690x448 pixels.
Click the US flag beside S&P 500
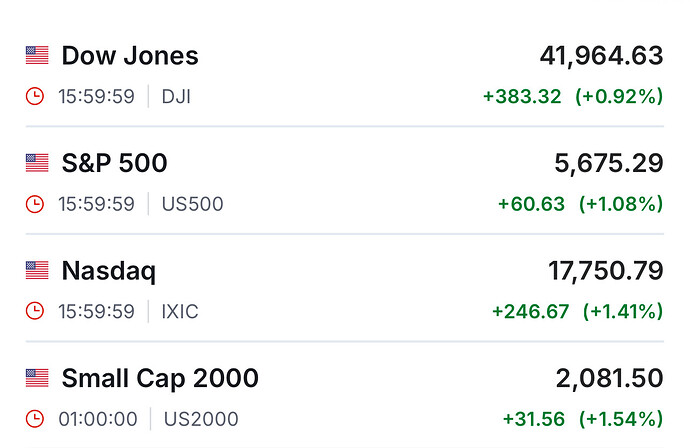(37, 162)
